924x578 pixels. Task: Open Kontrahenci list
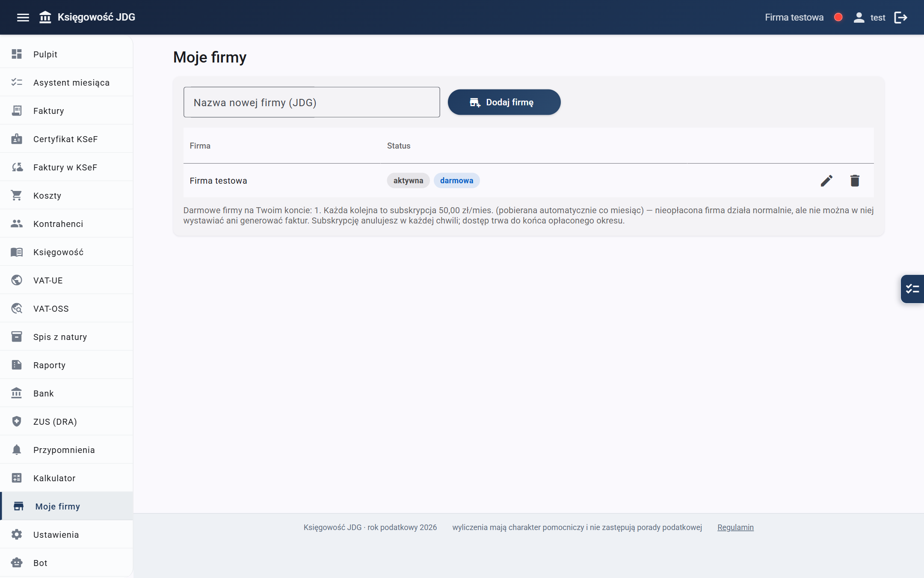point(67,223)
